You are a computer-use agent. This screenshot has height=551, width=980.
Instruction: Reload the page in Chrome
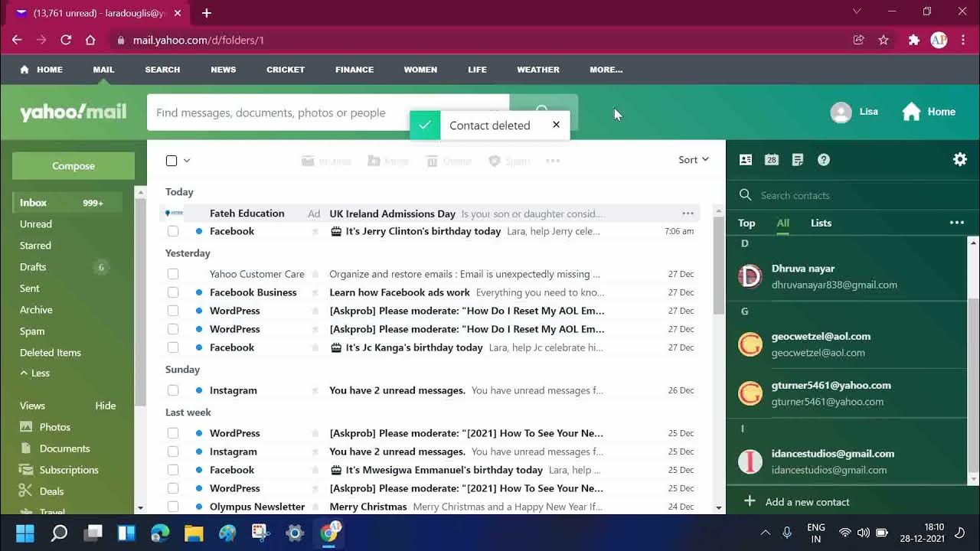tap(66, 40)
